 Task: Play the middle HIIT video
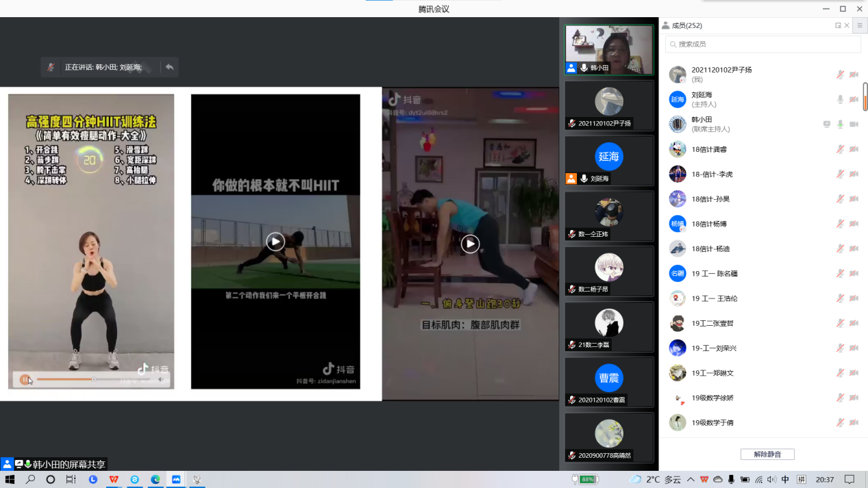point(275,242)
